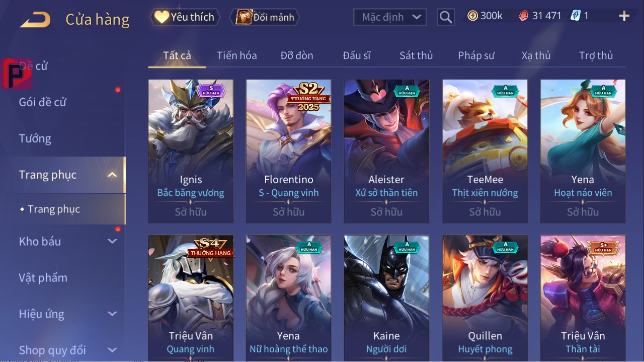Select the Kaine Người dơi skin card
This screenshot has width=644, height=362.
(x=386, y=298)
